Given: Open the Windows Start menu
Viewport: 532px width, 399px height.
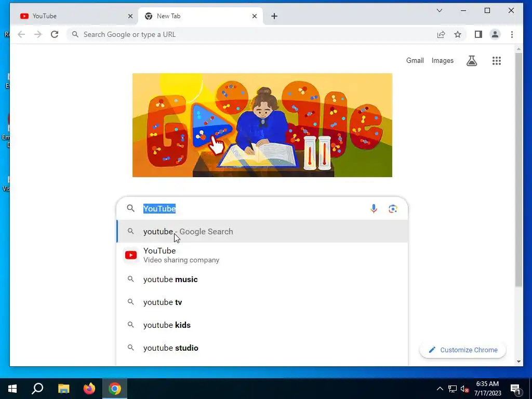Looking at the screenshot, I should tap(12, 389).
